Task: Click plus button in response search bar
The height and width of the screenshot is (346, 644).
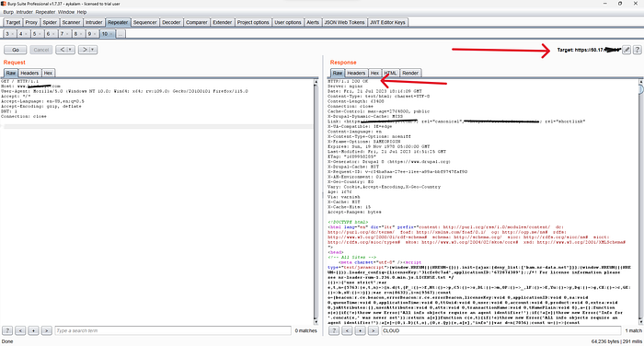Action: click(x=360, y=330)
